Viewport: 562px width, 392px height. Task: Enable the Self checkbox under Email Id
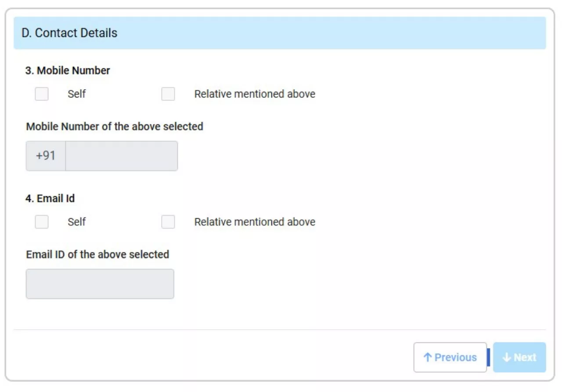(42, 222)
